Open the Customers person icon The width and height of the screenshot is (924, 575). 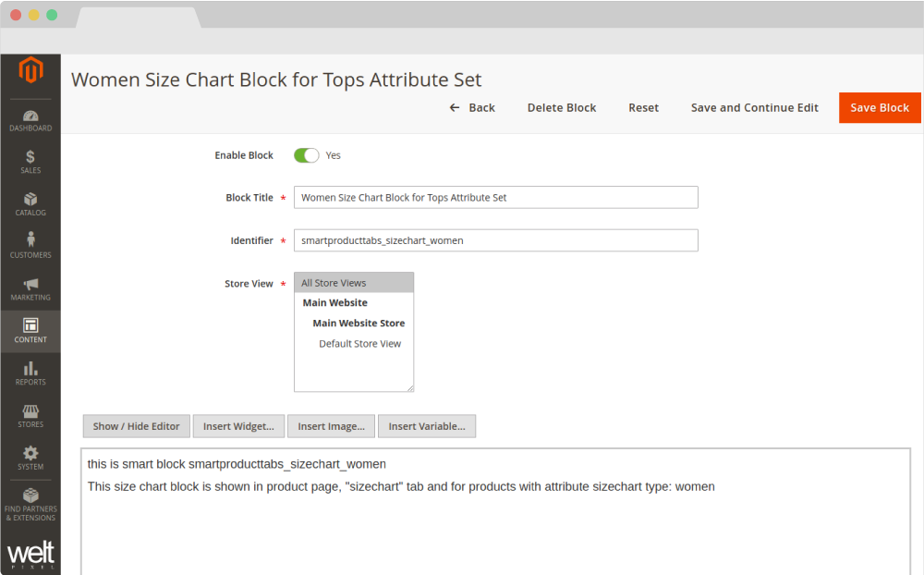(x=30, y=241)
